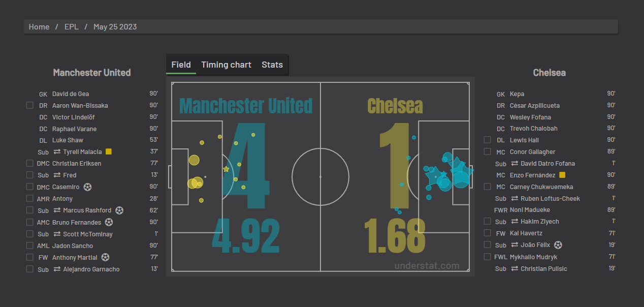Click Tyrell Malacia's yellow card icon
The image size is (644, 307).
tap(109, 151)
